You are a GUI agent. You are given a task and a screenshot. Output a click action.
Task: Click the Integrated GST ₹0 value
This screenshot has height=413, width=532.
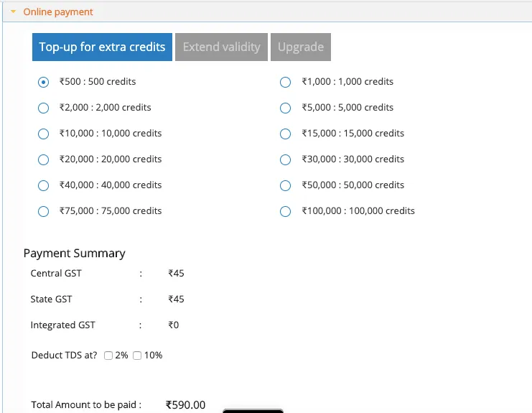pyautogui.click(x=173, y=325)
